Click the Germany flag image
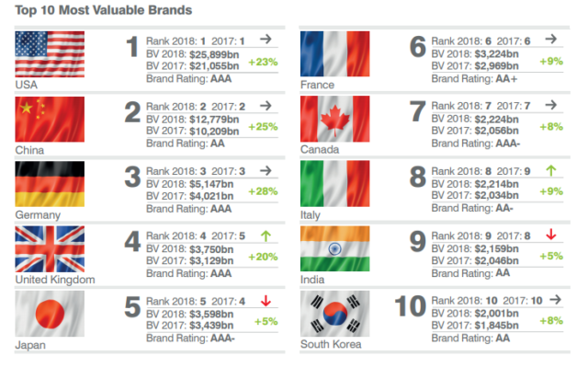Image resolution: width=588 pixels, height=368 pixels. coord(50,184)
